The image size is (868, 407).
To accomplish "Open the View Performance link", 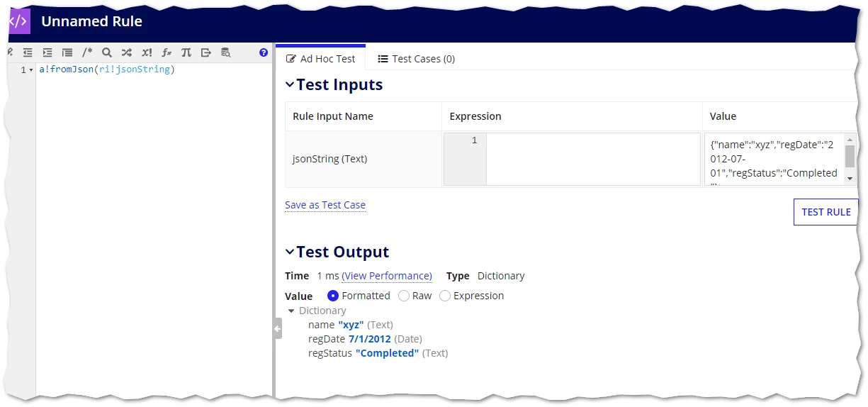I will coord(387,276).
